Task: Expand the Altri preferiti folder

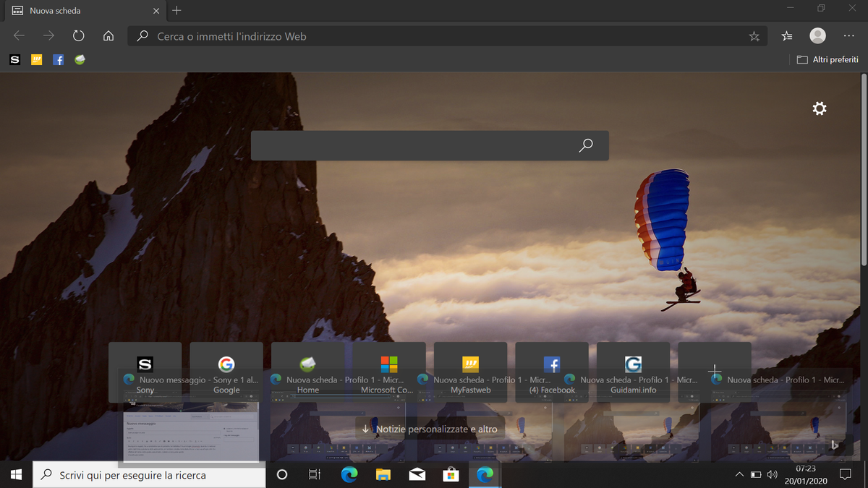Action: pos(827,60)
